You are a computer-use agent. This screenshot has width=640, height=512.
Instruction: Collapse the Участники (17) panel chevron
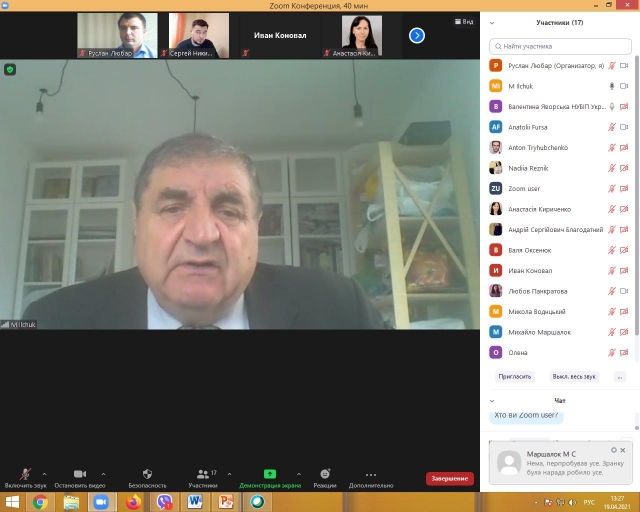point(492,23)
